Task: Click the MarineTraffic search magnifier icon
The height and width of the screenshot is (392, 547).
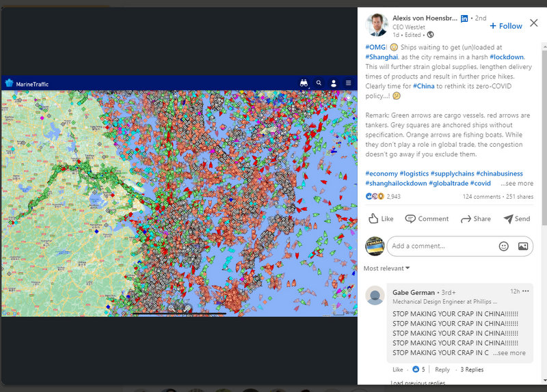Action: 319,83
